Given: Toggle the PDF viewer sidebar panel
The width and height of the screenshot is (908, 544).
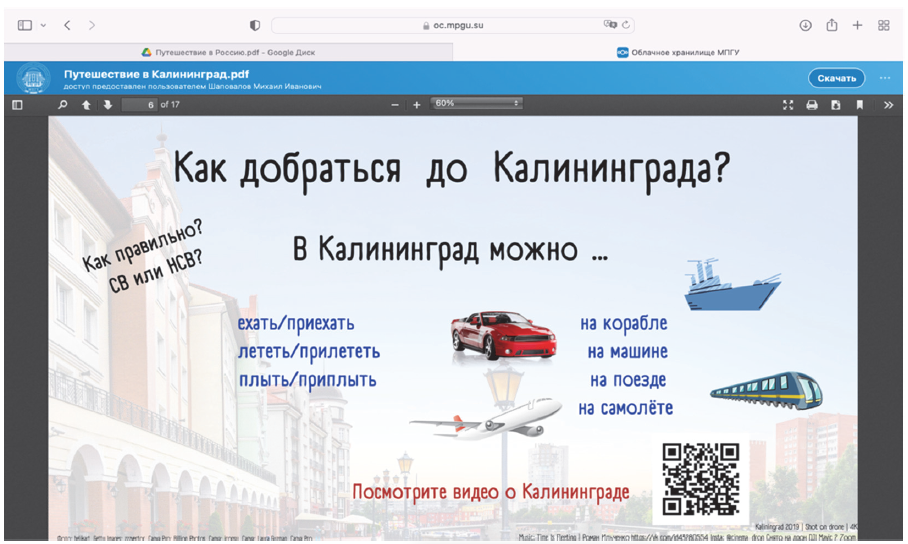Looking at the screenshot, I should pos(16,104).
